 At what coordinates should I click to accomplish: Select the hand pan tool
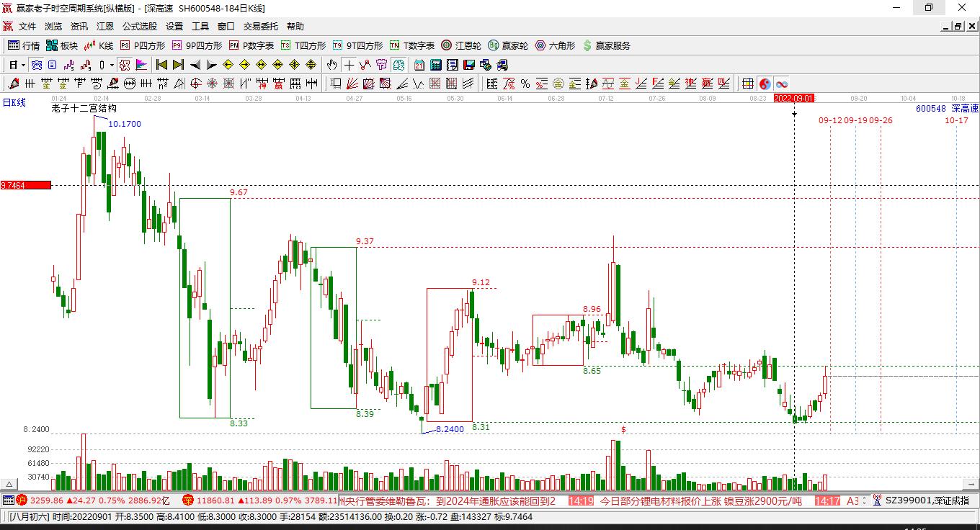(x=331, y=65)
